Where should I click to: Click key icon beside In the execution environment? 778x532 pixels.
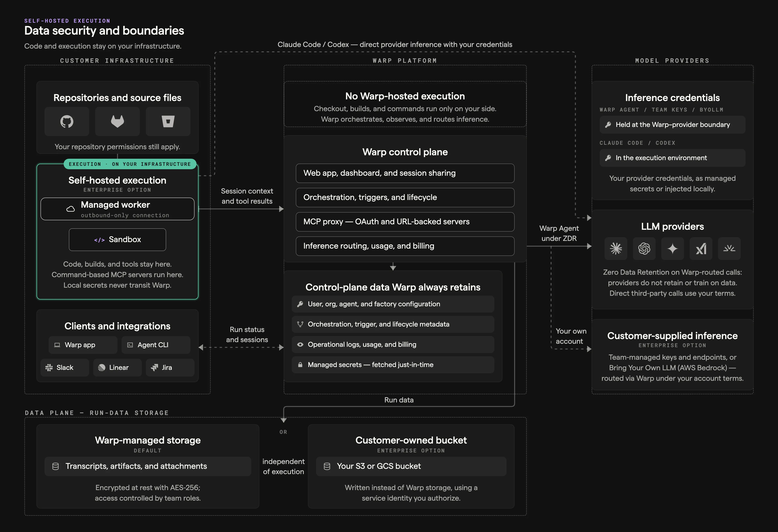tap(608, 158)
